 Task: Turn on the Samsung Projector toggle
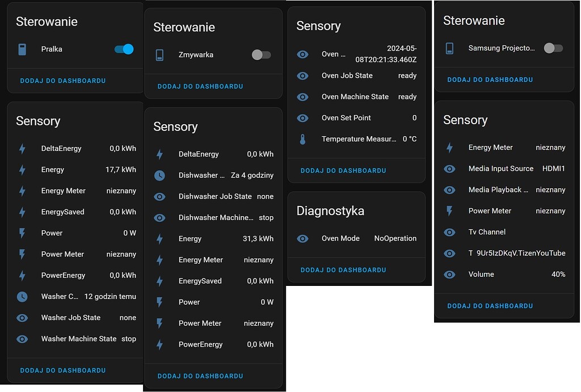(553, 48)
